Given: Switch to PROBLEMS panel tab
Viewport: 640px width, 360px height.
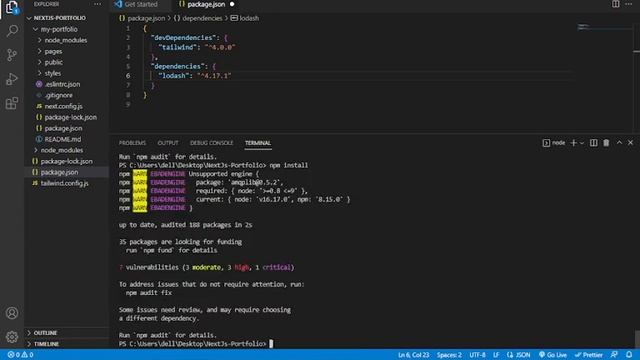Looking at the screenshot, I should [x=132, y=143].
